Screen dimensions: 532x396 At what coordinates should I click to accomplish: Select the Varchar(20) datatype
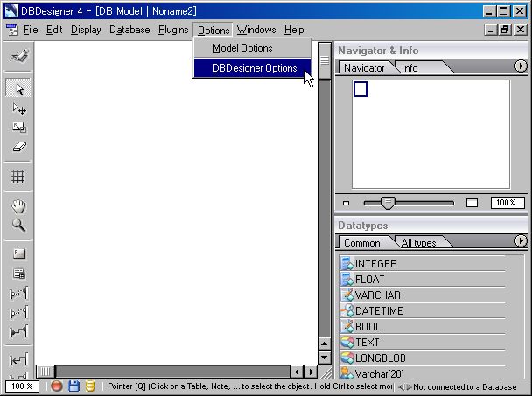pyautogui.click(x=422, y=373)
